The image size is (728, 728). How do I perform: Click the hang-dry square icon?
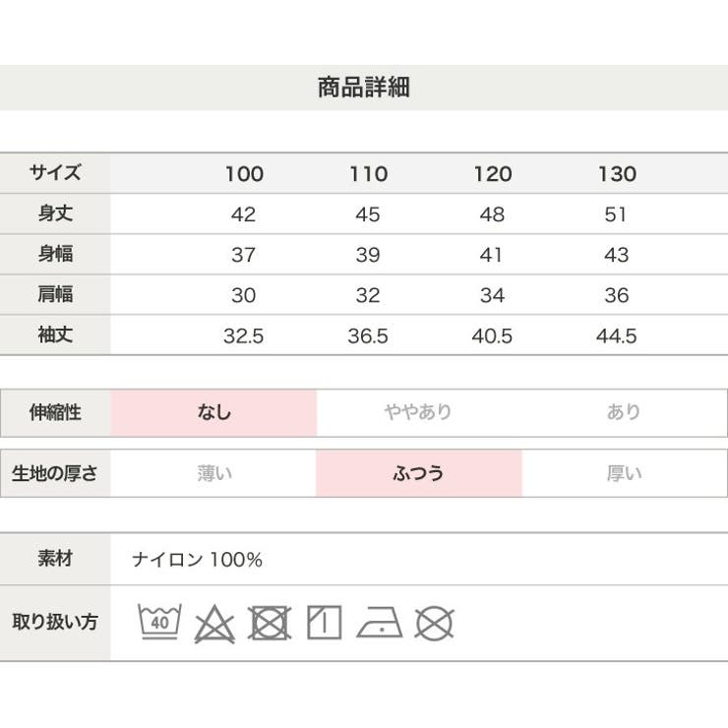(x=325, y=622)
